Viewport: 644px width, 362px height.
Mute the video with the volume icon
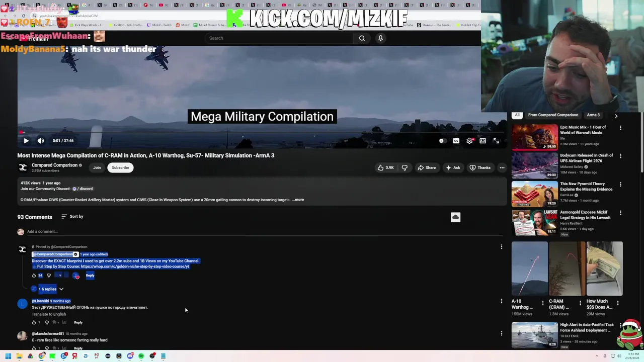point(41,141)
